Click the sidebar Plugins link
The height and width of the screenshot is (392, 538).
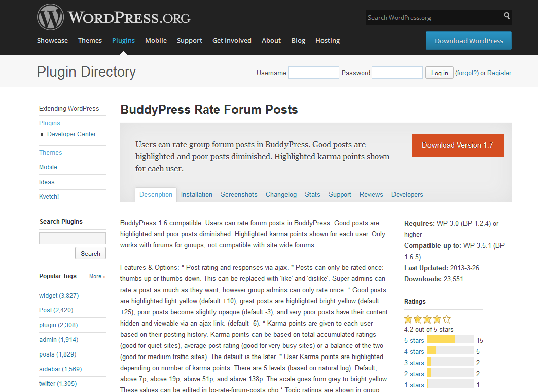[x=49, y=123]
